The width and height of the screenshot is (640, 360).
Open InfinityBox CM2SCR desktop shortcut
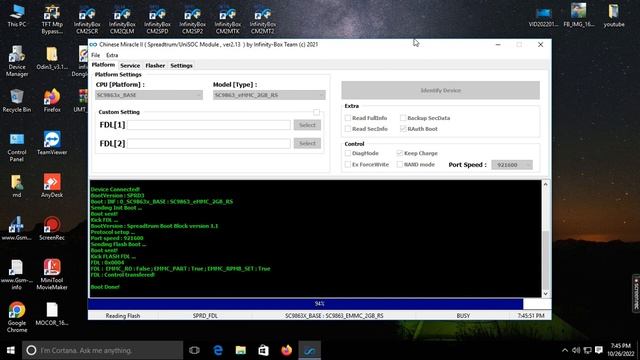coord(87,20)
